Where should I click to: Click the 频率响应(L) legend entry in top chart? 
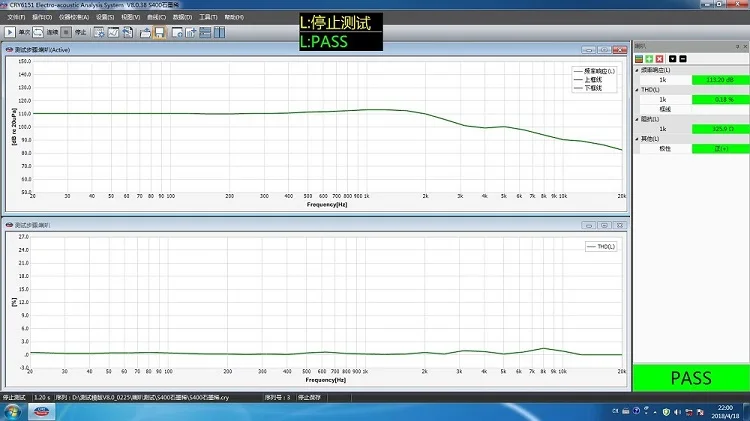(594, 71)
